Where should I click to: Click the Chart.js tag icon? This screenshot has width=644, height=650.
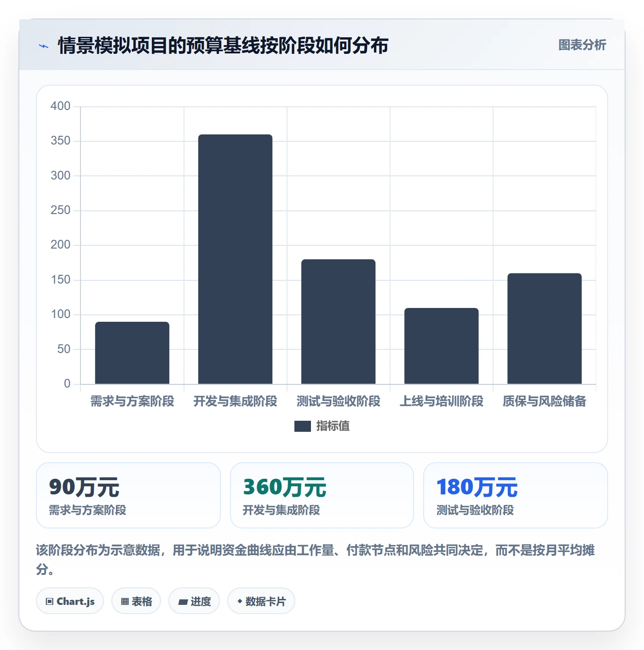50,601
